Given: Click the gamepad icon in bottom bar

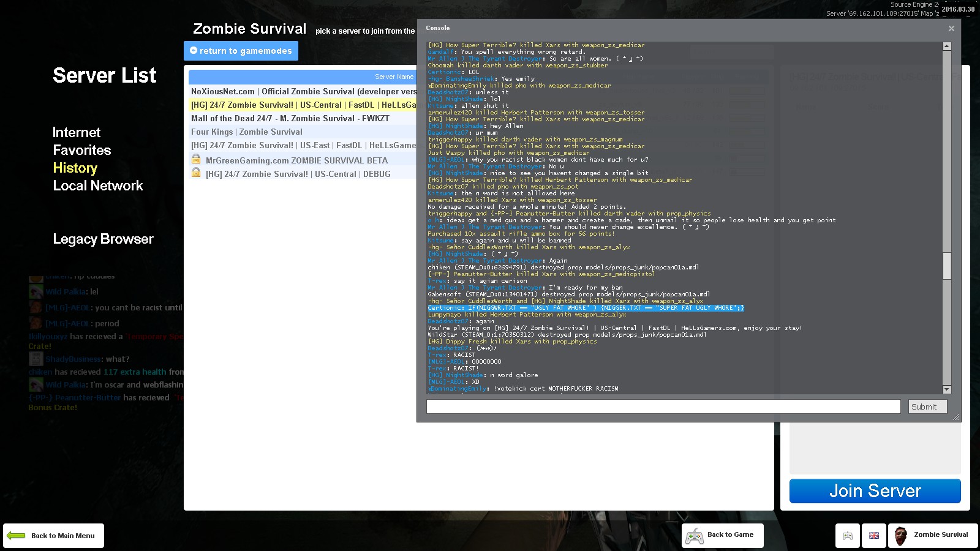Looking at the screenshot, I should (x=848, y=536).
